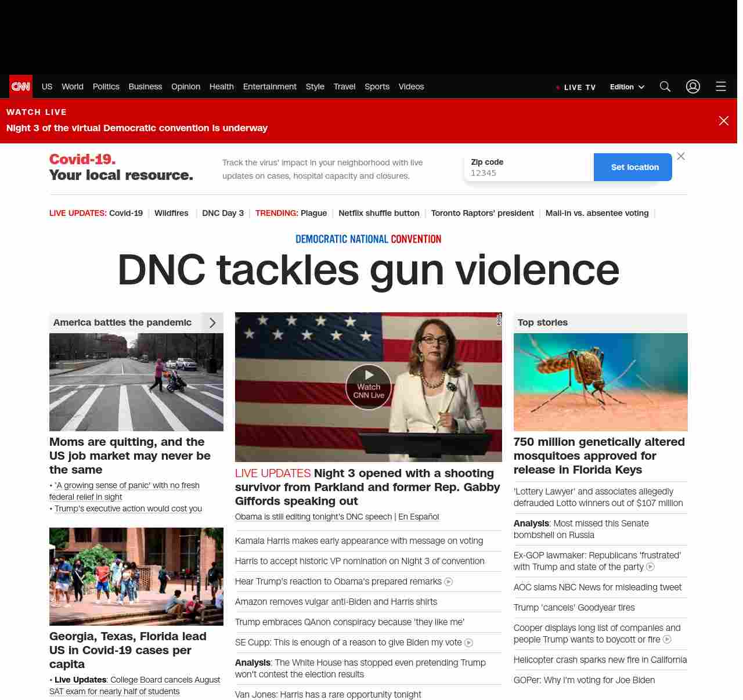This screenshot has width=743, height=700.
Task: Play video icon next to SE Cupp headline
Action: 469,643
